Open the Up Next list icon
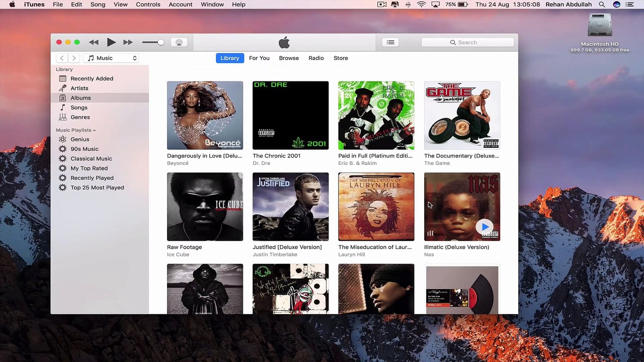This screenshot has width=644, height=362. click(390, 42)
